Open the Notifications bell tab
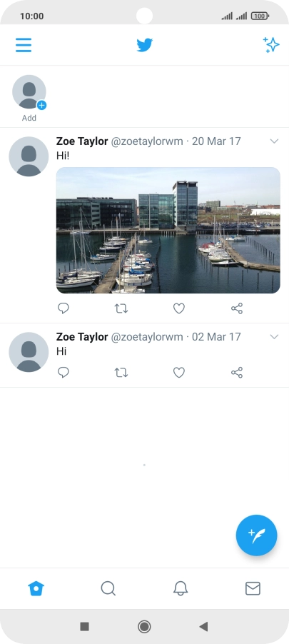289x644 pixels. [181, 588]
